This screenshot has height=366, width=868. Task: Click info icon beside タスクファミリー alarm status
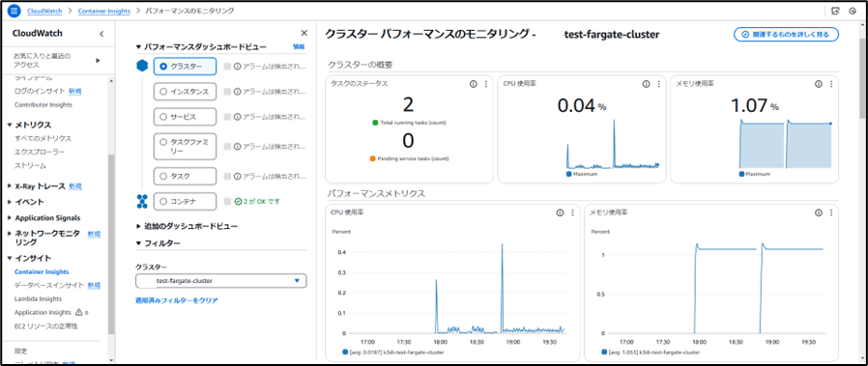point(237,147)
